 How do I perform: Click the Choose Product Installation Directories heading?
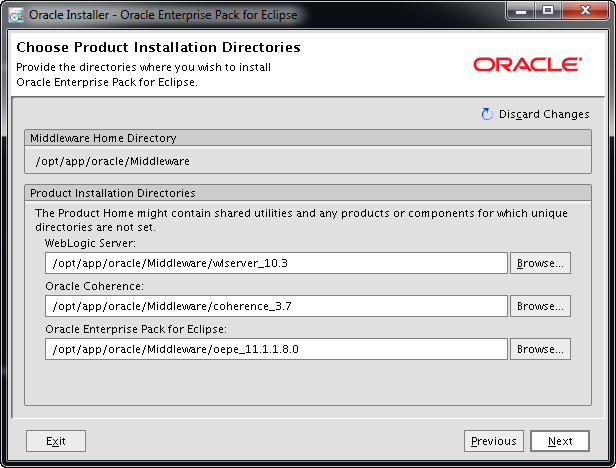point(158,47)
